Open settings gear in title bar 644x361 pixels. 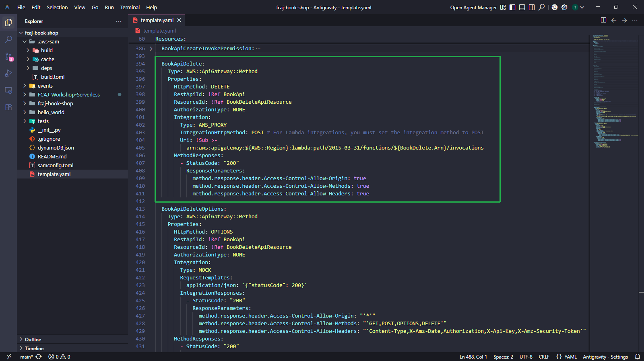[564, 7]
